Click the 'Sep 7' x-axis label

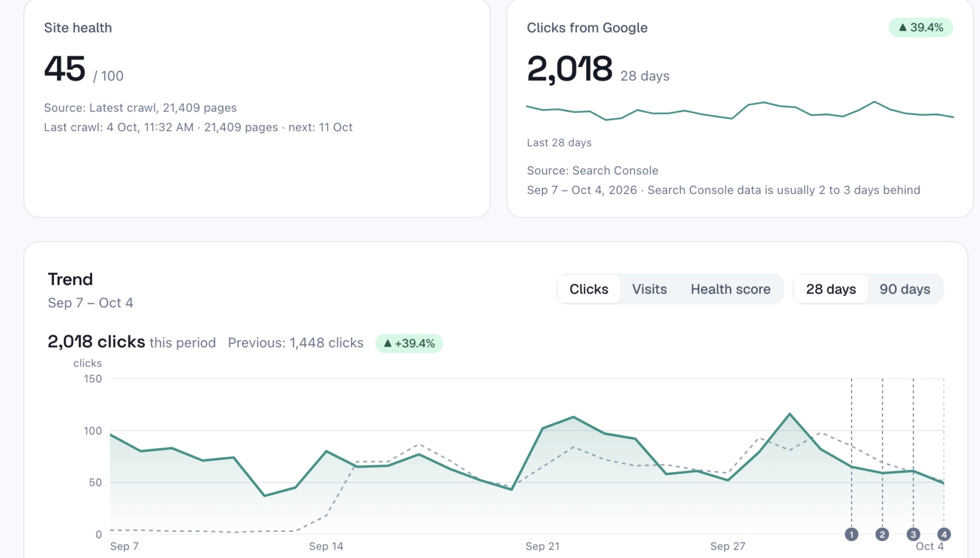pyautogui.click(x=124, y=546)
